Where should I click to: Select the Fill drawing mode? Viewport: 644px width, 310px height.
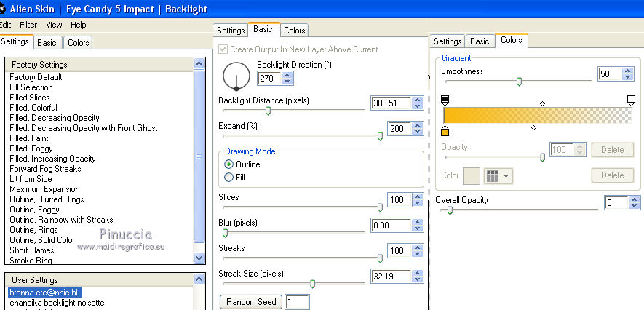click(x=228, y=178)
